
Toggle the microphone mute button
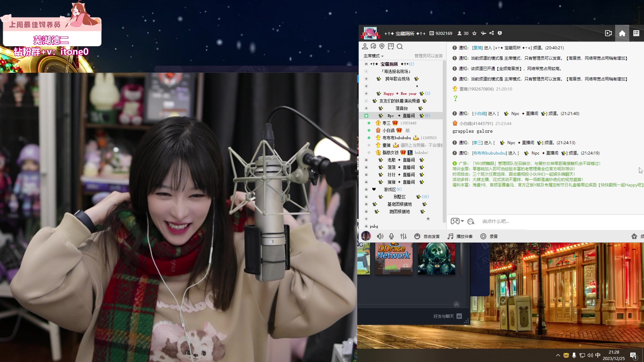tap(391, 236)
